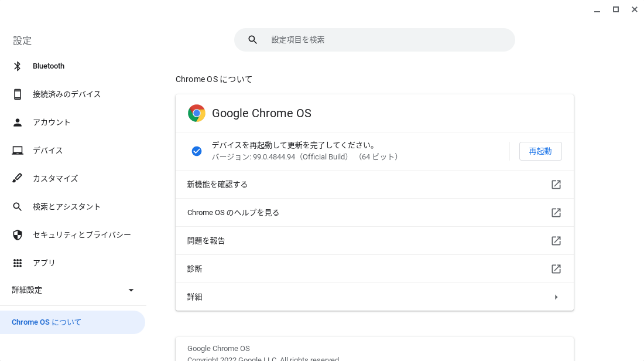This screenshot has height=361, width=644.
Task: Click the 設定項目を検索 search field
Action: pyautogui.click(x=375, y=40)
